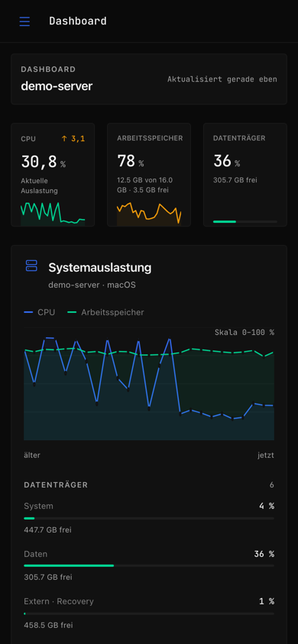298x644 pixels.
Task: Click the System disk usage bar
Action: coord(149,518)
